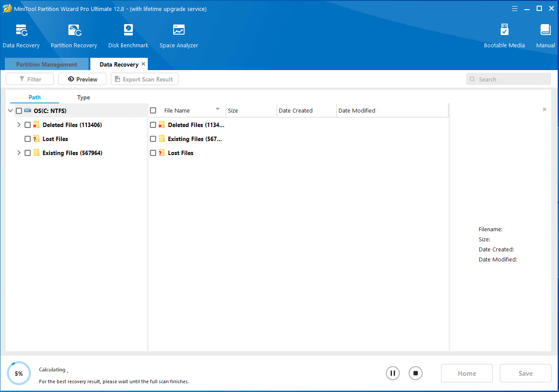This screenshot has width=559, height=392.
Task: Click the Save button
Action: [x=525, y=373]
